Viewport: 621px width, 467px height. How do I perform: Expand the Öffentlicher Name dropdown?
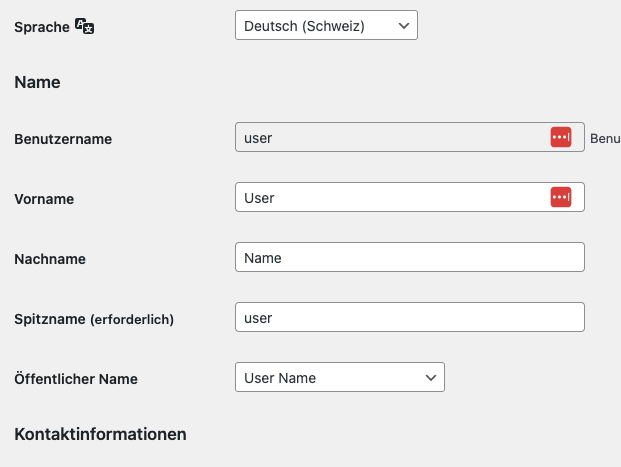click(x=339, y=377)
